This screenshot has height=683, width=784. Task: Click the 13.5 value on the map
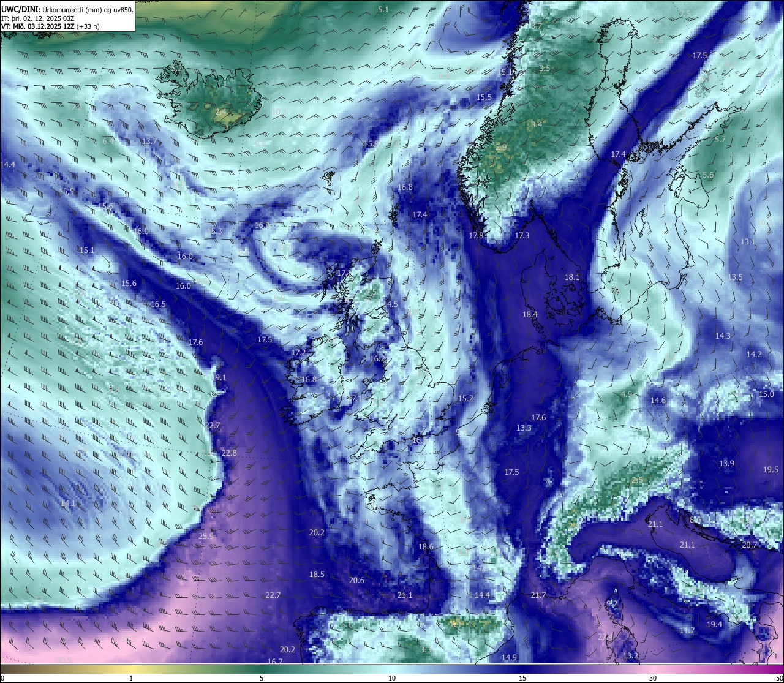tap(735, 277)
